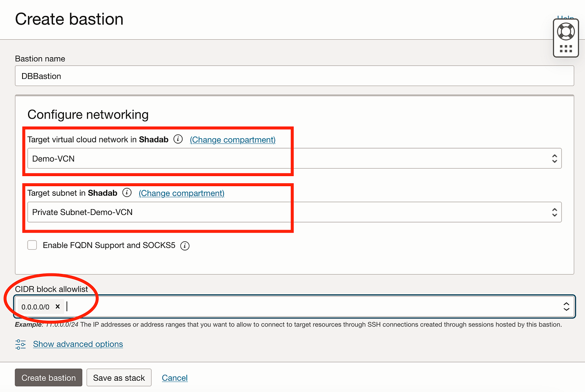Viewport: 585px width, 392px height.
Task: Open the info tooltip next to target VCN
Action: [178, 139]
